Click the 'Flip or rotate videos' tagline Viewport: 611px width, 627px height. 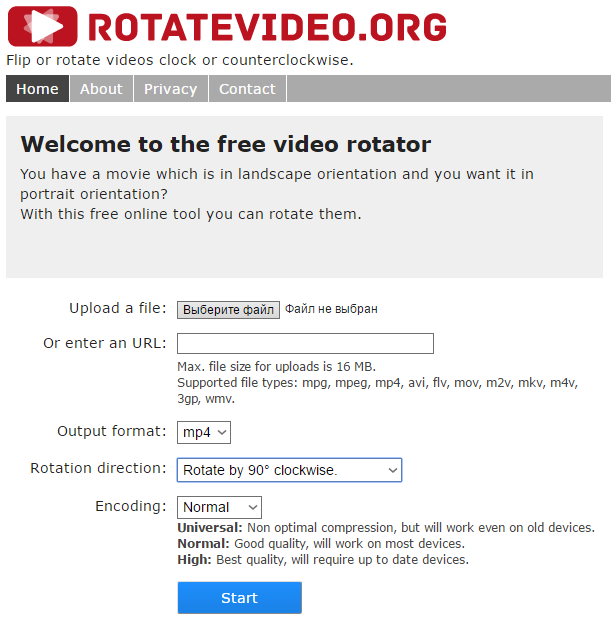tap(180, 60)
